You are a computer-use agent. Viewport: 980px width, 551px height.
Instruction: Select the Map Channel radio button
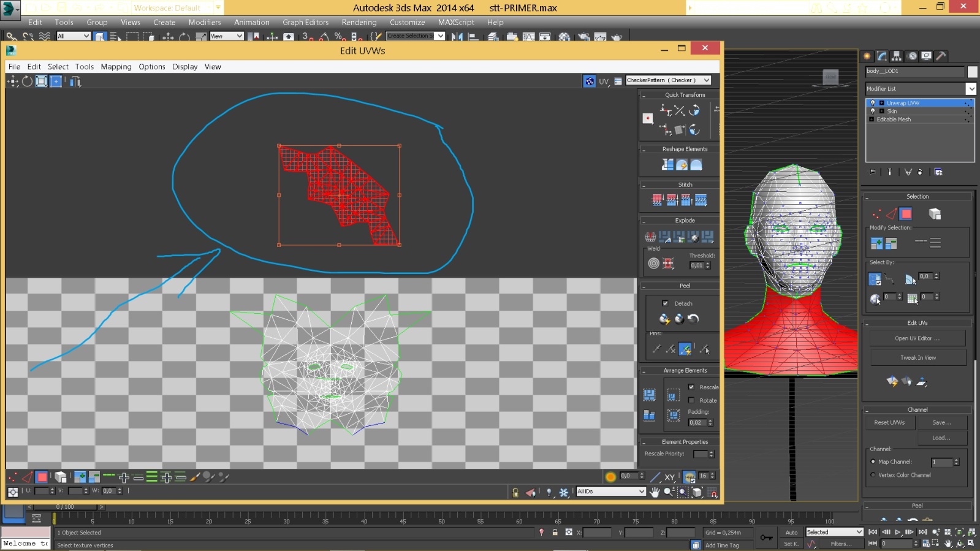click(873, 462)
